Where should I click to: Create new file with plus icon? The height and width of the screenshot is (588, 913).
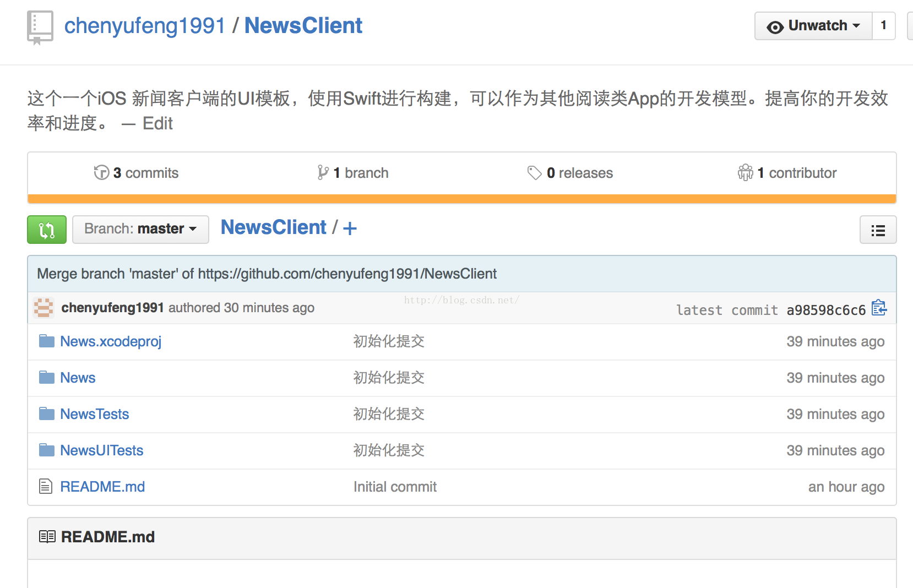click(350, 228)
